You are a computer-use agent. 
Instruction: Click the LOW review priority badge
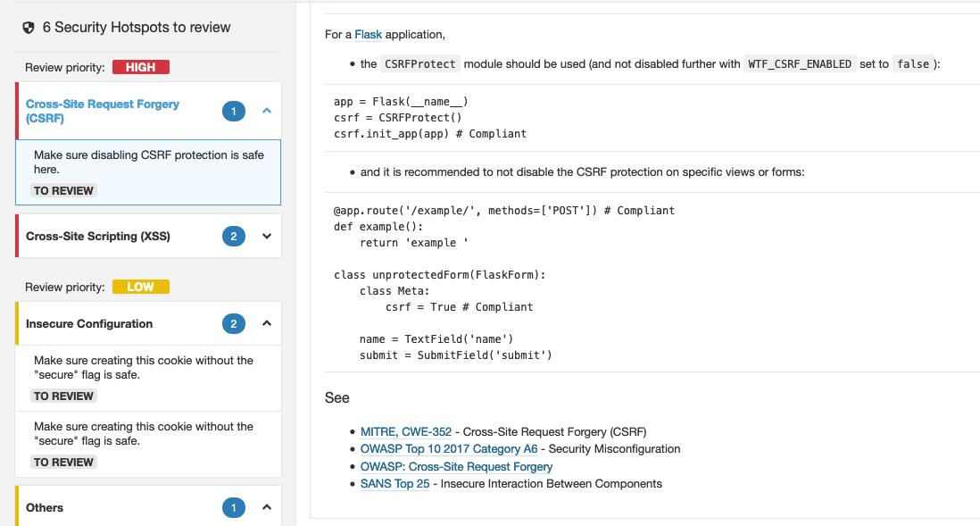pos(141,287)
